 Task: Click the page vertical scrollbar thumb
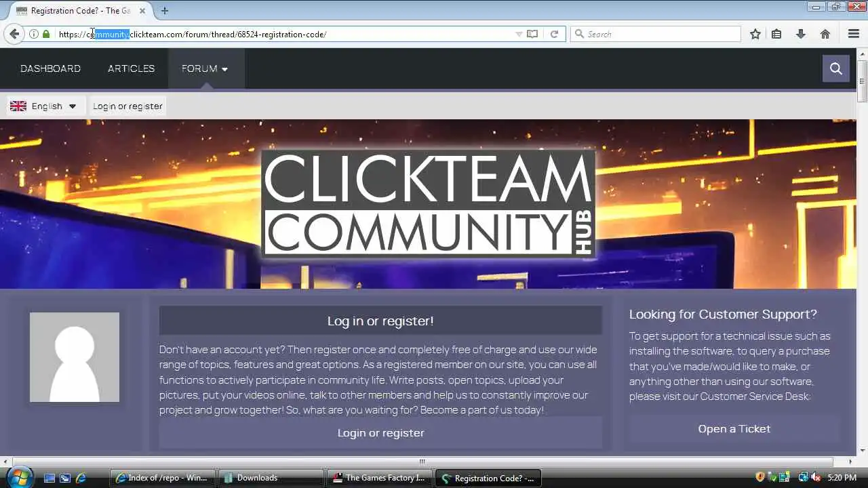click(862, 81)
